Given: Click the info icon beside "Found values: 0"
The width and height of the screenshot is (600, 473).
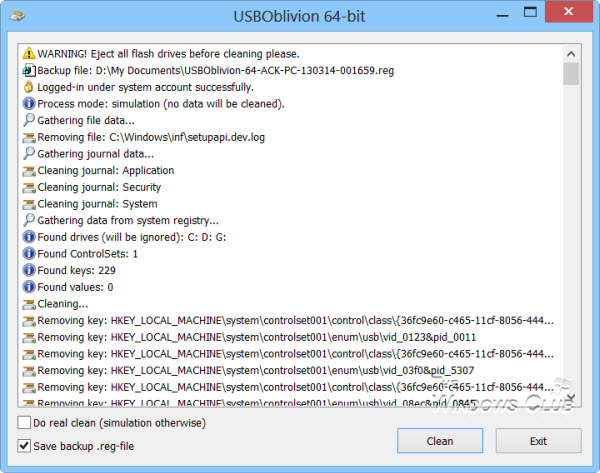Looking at the screenshot, I should pyautogui.click(x=29, y=287).
